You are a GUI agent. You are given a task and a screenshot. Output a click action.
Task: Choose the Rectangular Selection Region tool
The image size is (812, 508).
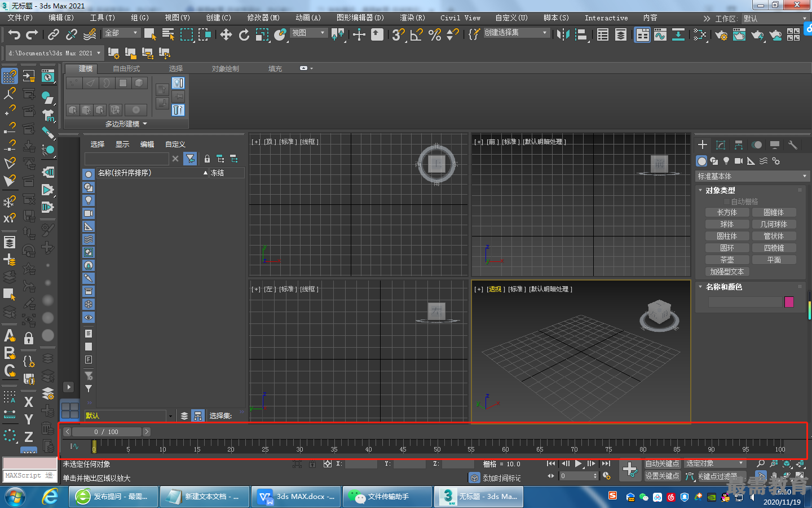coord(186,34)
